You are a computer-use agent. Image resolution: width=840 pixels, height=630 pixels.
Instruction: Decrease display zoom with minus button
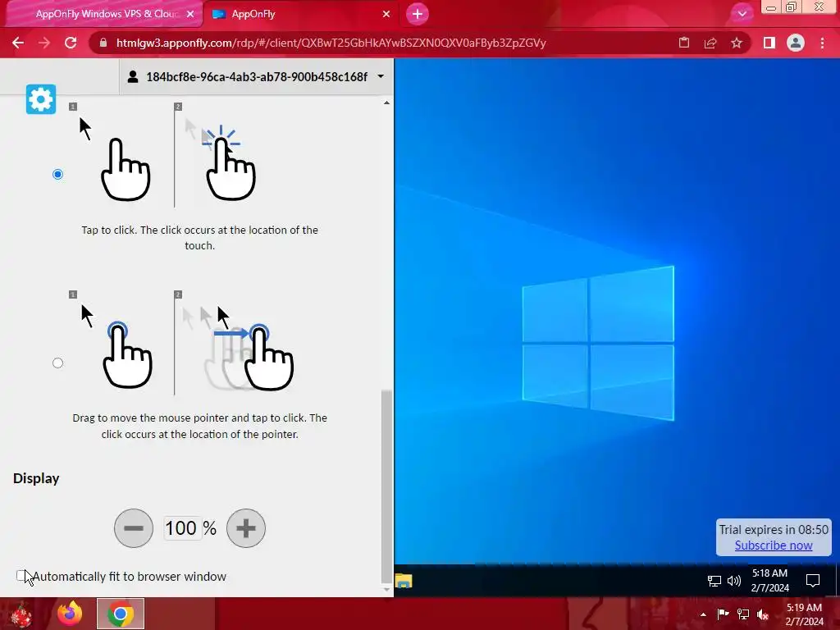pyautogui.click(x=134, y=528)
